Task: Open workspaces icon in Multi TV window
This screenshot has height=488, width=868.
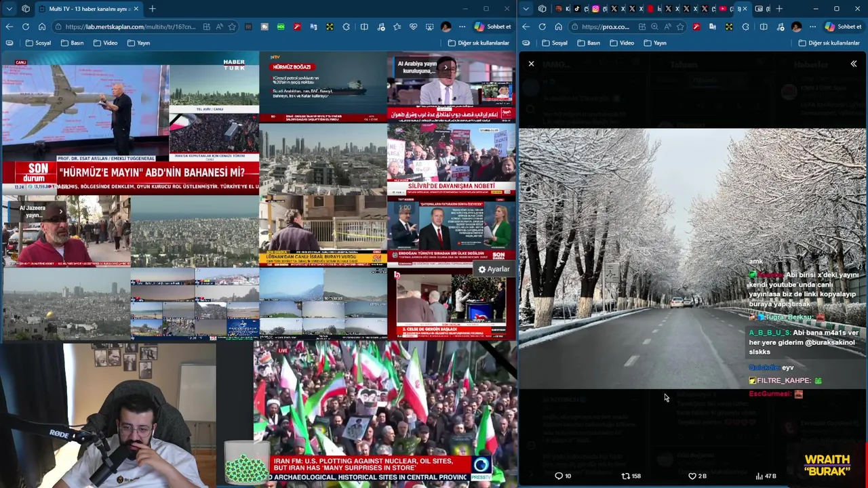Action: (x=25, y=9)
